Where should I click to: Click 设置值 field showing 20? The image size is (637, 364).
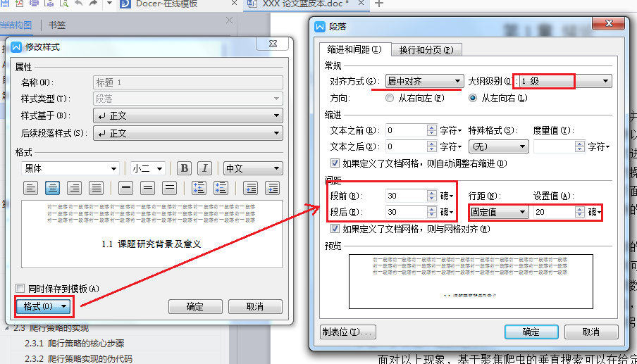coord(554,212)
